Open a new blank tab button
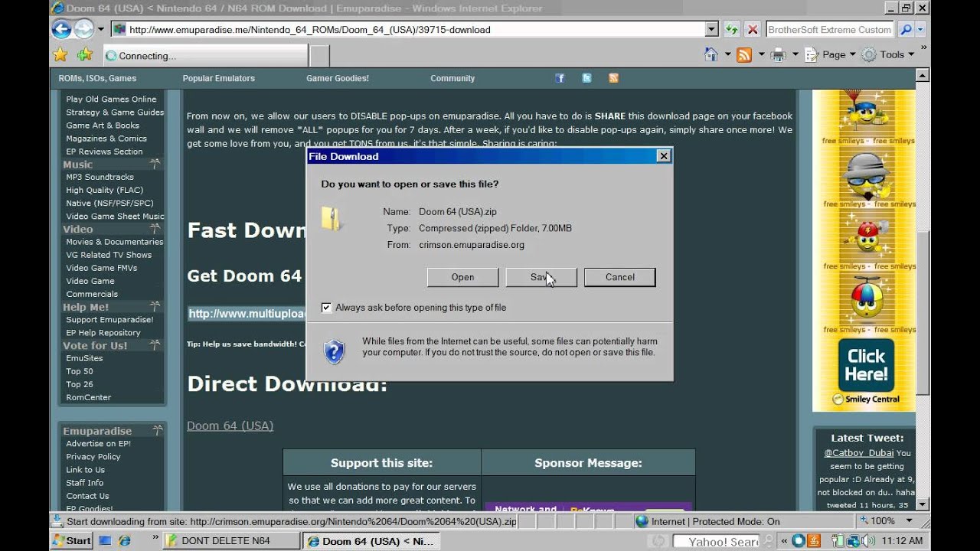 pyautogui.click(x=319, y=56)
